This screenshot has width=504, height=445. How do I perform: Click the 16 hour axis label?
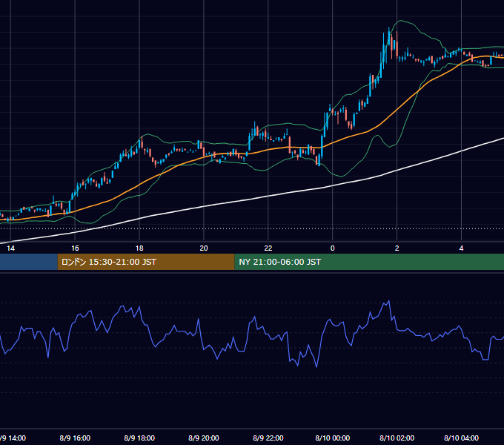click(x=75, y=248)
